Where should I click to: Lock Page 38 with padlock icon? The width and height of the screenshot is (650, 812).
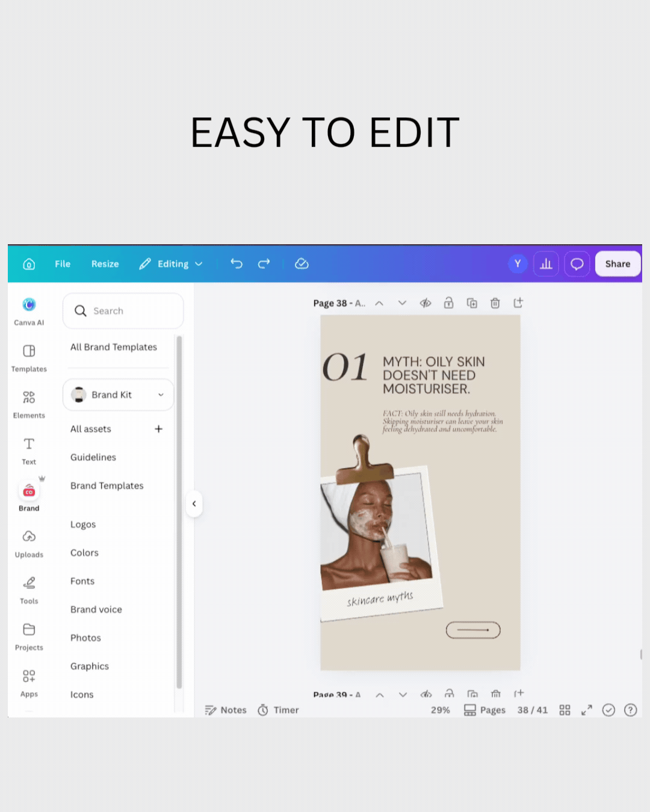click(x=448, y=303)
